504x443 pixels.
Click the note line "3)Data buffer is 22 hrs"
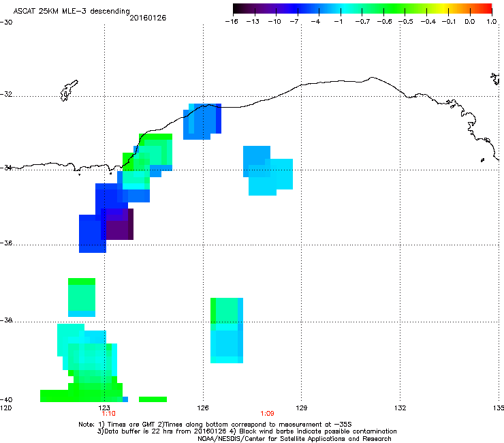pos(247,431)
